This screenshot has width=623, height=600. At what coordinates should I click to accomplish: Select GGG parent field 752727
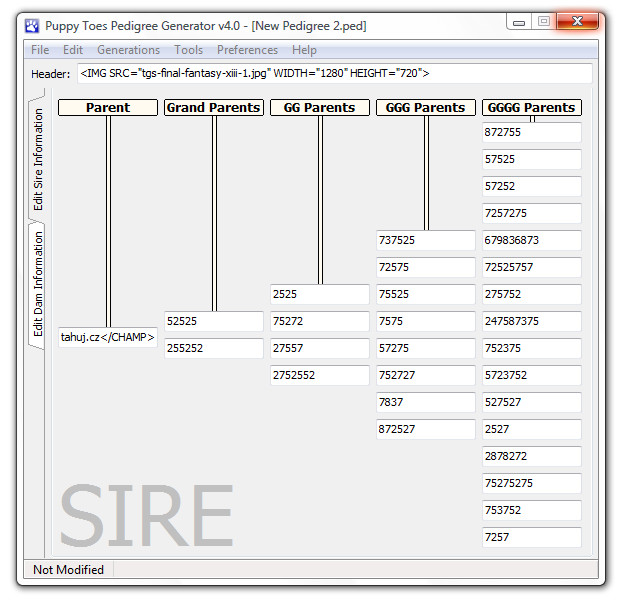(426, 375)
